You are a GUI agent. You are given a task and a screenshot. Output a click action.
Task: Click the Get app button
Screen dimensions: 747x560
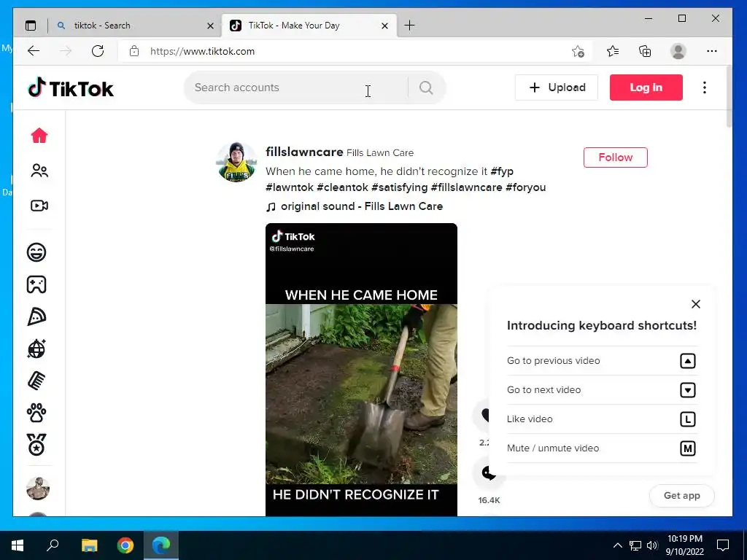click(682, 496)
